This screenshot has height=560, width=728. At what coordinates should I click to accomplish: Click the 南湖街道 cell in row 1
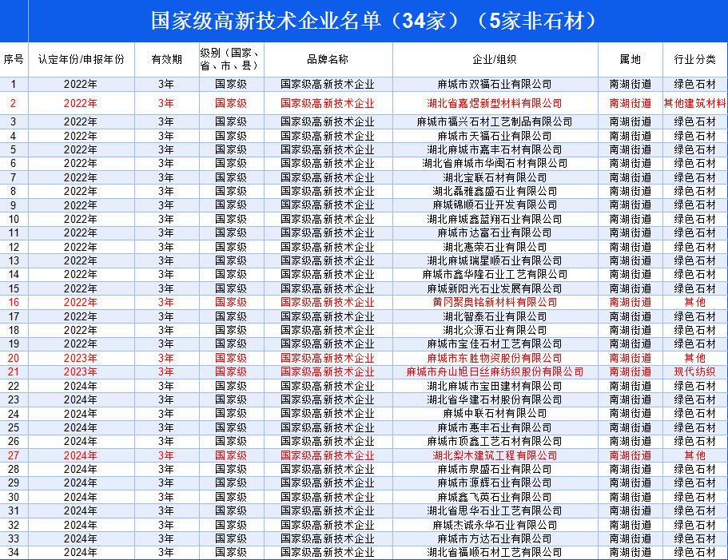pyautogui.click(x=630, y=85)
